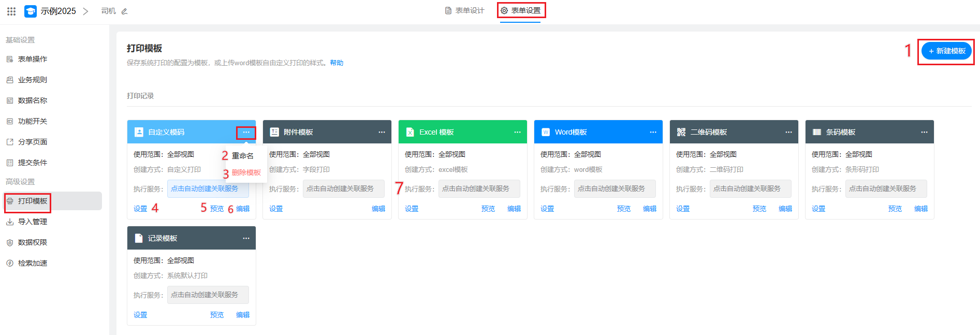
Task: Open the 帮助 link
Action: [x=337, y=63]
